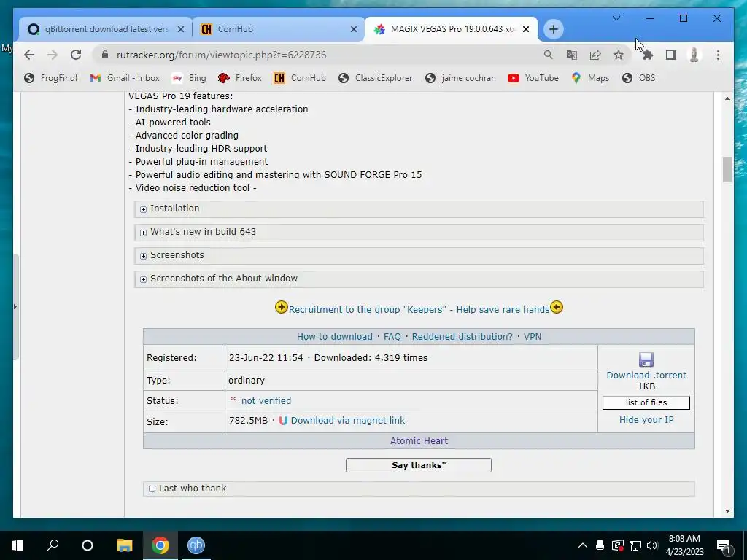Open the FAQ link
The image size is (747, 560).
(392, 337)
